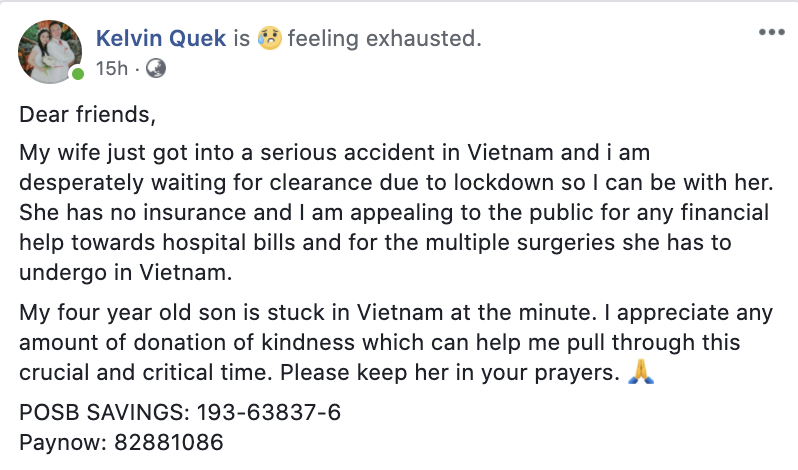Open the three-dot post options menu
The image size is (798, 470).
[772, 32]
